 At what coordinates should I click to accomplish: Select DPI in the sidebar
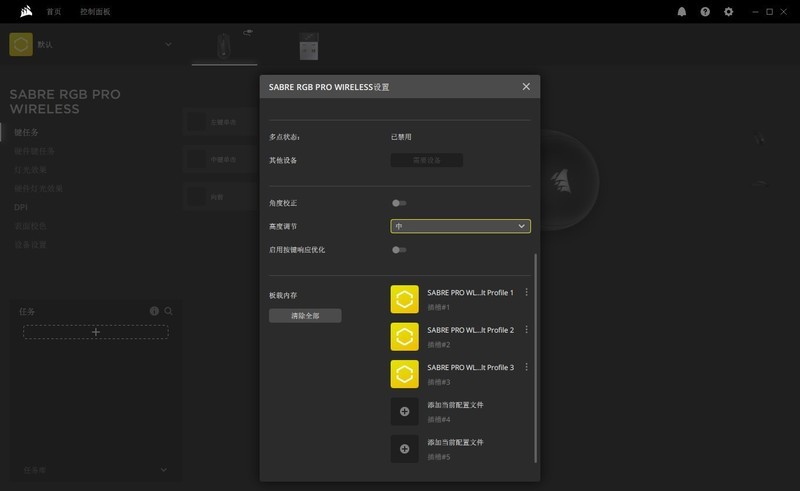click(21, 207)
